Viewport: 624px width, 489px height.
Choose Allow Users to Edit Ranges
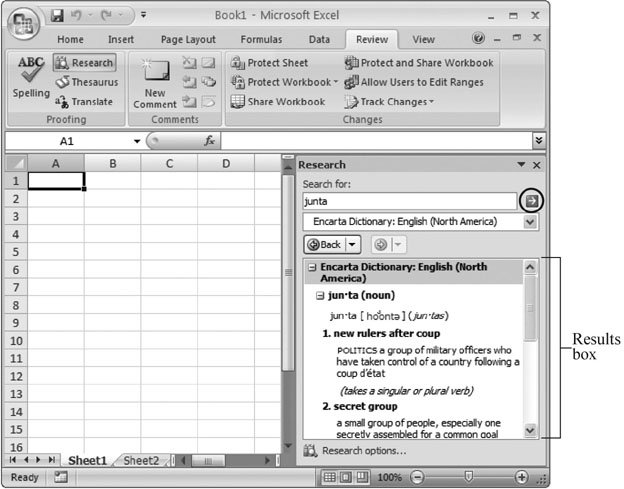click(x=414, y=82)
